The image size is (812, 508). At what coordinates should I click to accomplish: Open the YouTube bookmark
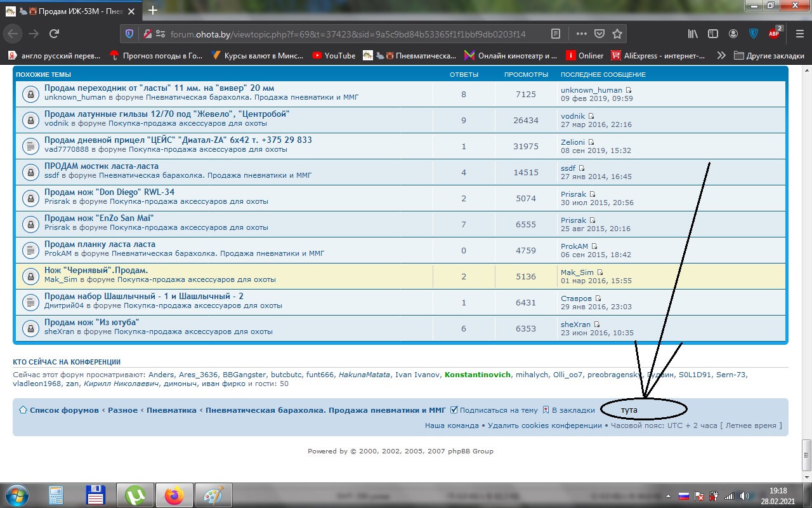(334, 55)
